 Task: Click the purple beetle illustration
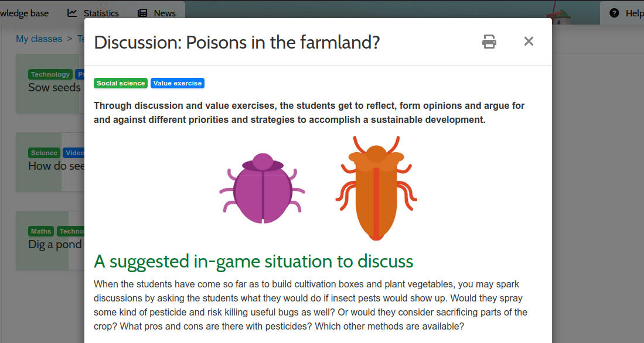click(262, 188)
